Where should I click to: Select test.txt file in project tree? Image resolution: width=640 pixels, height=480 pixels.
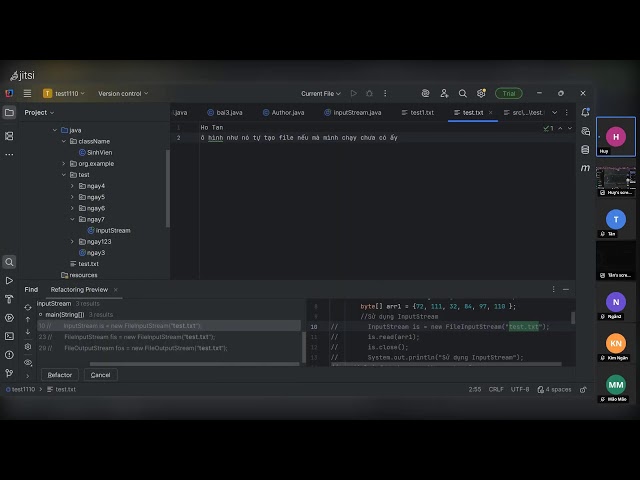[x=84, y=264]
